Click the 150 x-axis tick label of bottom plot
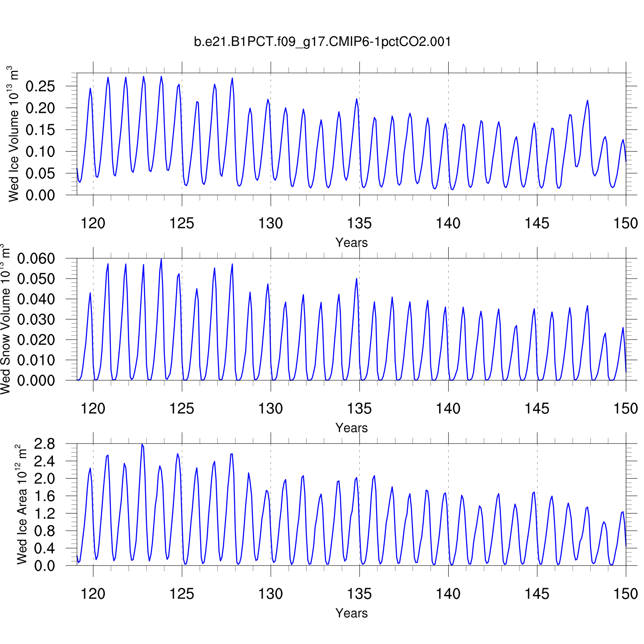Screen dimensions: 644x644 (x=625, y=594)
